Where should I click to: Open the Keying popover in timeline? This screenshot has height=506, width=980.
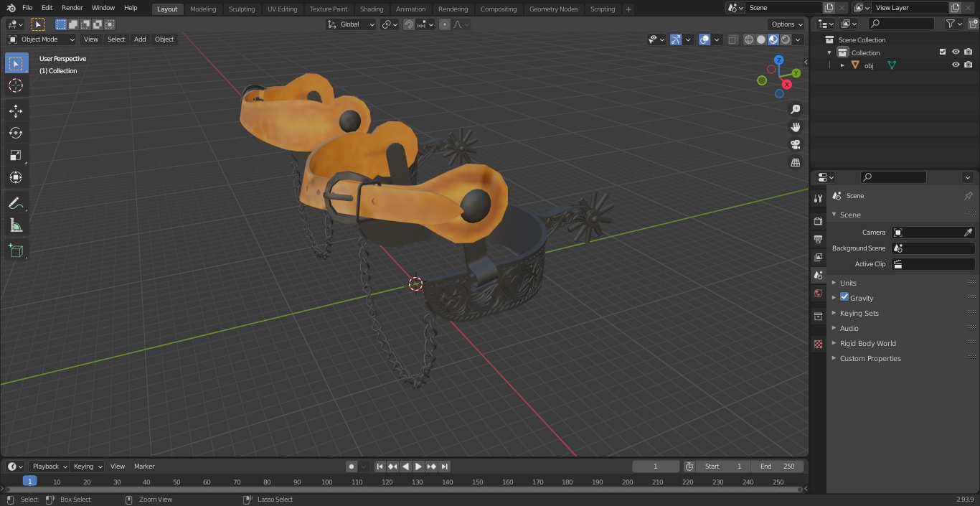point(88,467)
